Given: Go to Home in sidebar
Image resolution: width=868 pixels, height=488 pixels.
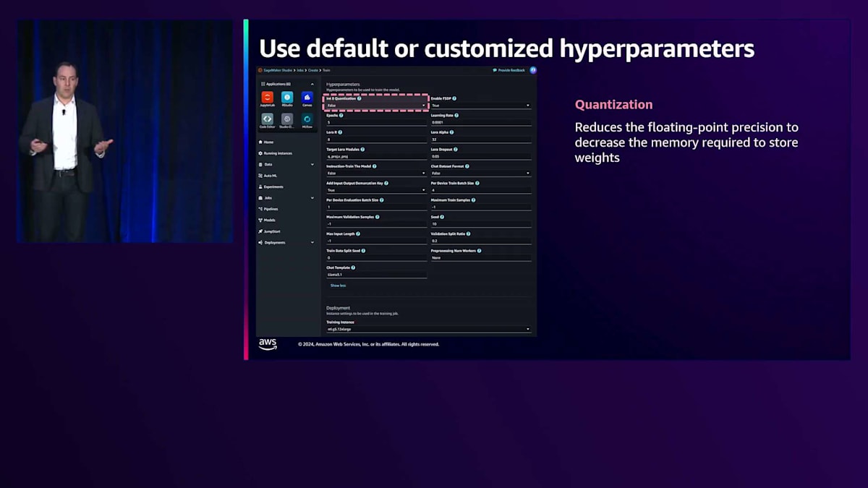Looking at the screenshot, I should (266, 142).
